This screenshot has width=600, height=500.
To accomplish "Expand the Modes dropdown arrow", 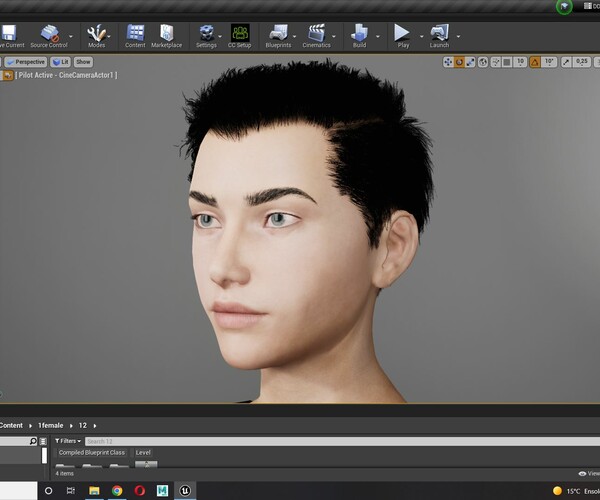I will coord(109,36).
